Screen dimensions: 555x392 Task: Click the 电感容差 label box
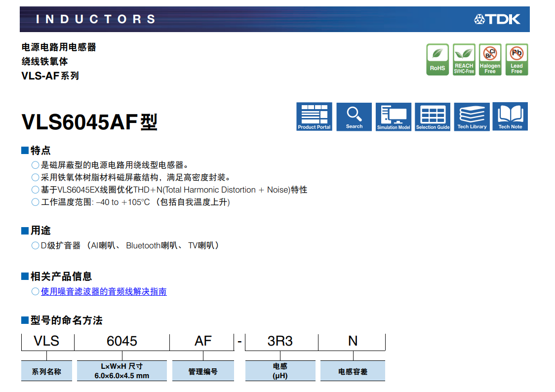pyautogui.click(x=353, y=371)
